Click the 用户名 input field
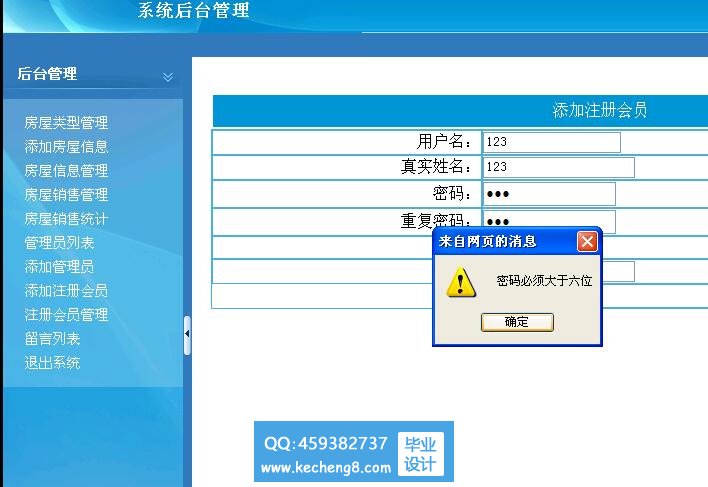This screenshot has height=487, width=708. pos(551,142)
